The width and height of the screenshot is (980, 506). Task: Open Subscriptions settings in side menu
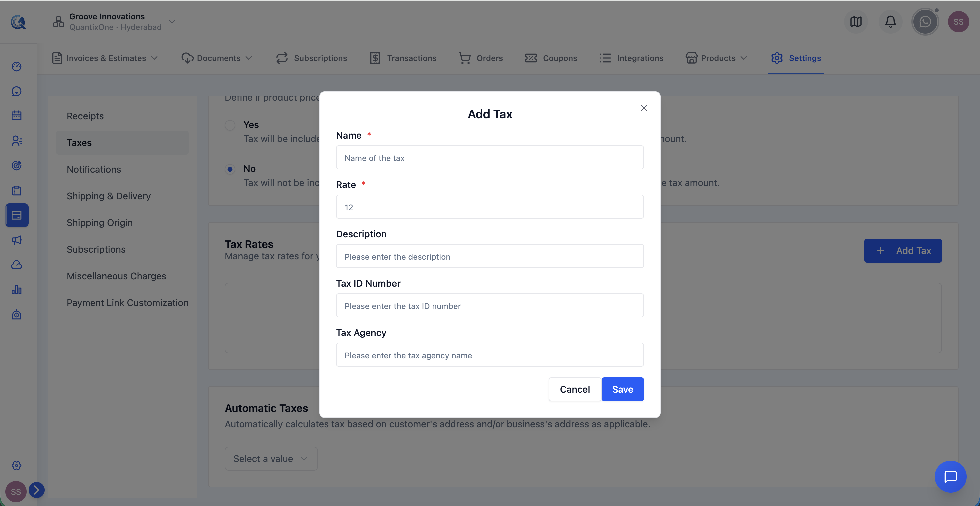(x=96, y=249)
